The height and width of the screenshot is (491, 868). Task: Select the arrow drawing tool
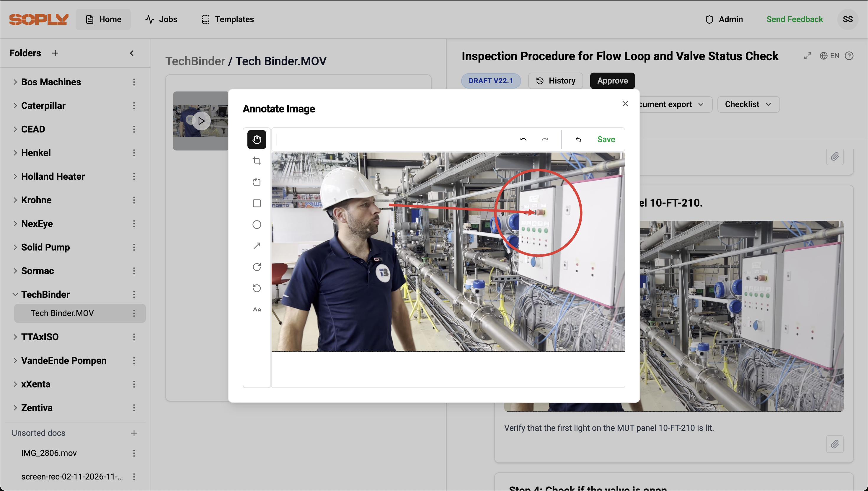257,246
